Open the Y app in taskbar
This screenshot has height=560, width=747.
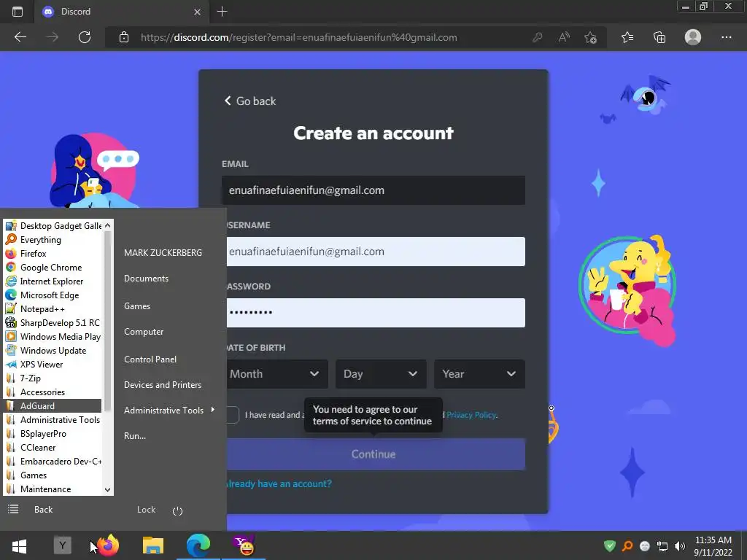[63, 545]
